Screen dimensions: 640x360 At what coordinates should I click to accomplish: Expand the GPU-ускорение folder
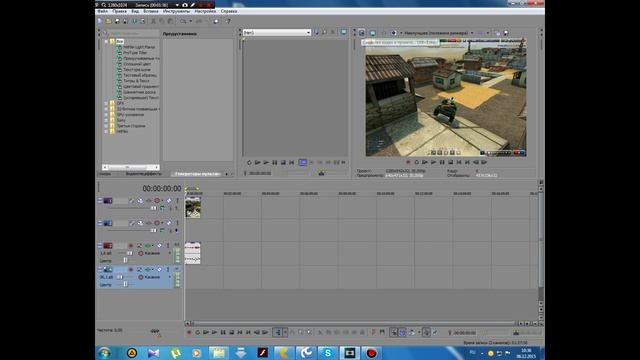(x=106, y=115)
